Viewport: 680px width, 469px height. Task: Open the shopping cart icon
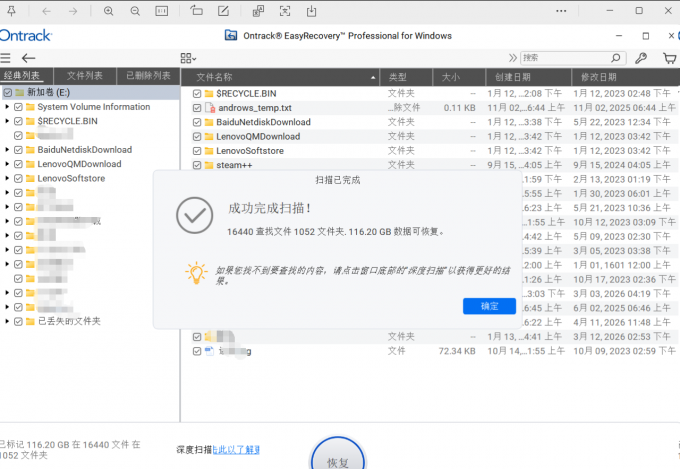click(x=670, y=58)
